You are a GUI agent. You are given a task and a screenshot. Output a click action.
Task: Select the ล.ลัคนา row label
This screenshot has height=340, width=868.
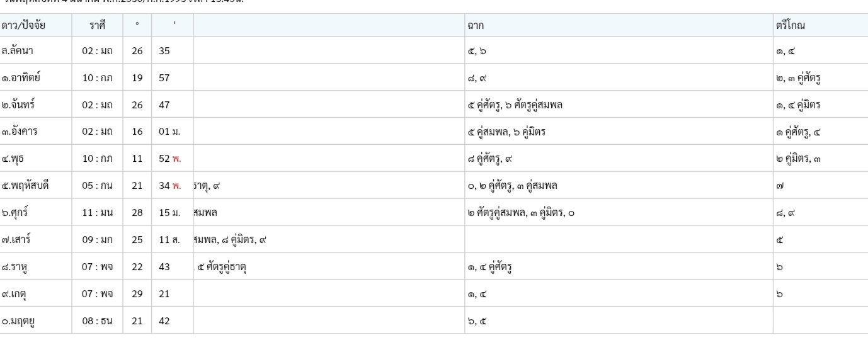(20, 52)
